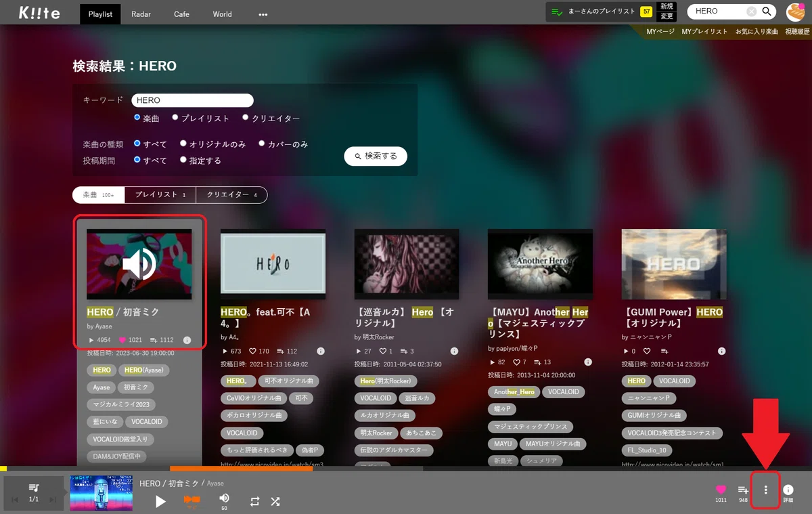The width and height of the screenshot is (812, 514).
Task: Click the Another Hero song thumbnail
Action: coord(540,264)
